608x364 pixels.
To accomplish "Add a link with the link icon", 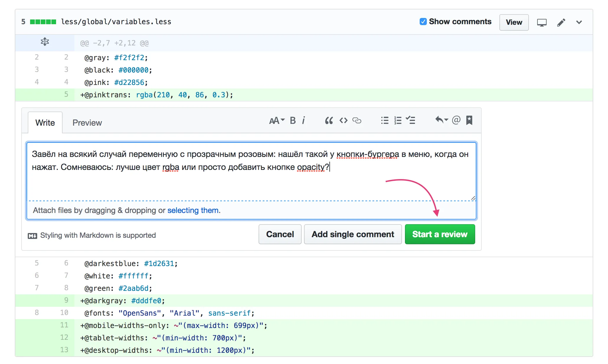I will click(x=357, y=120).
